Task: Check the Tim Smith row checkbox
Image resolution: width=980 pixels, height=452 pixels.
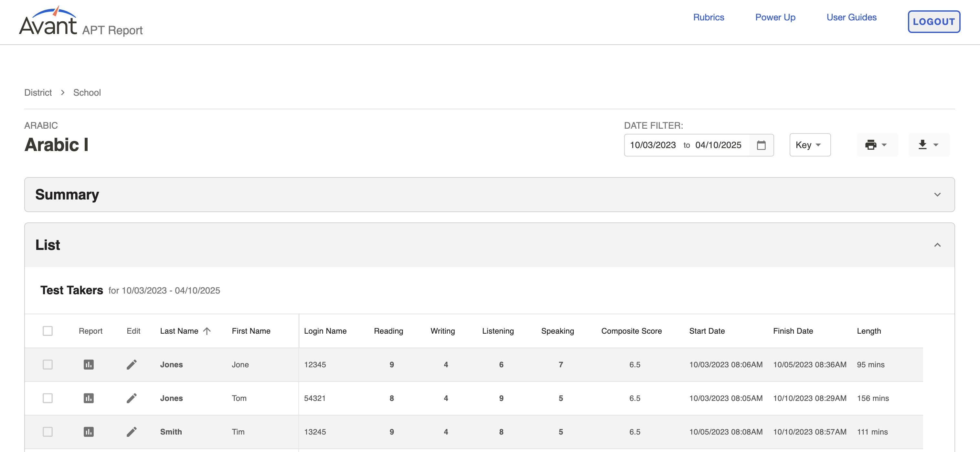Action: click(x=48, y=431)
